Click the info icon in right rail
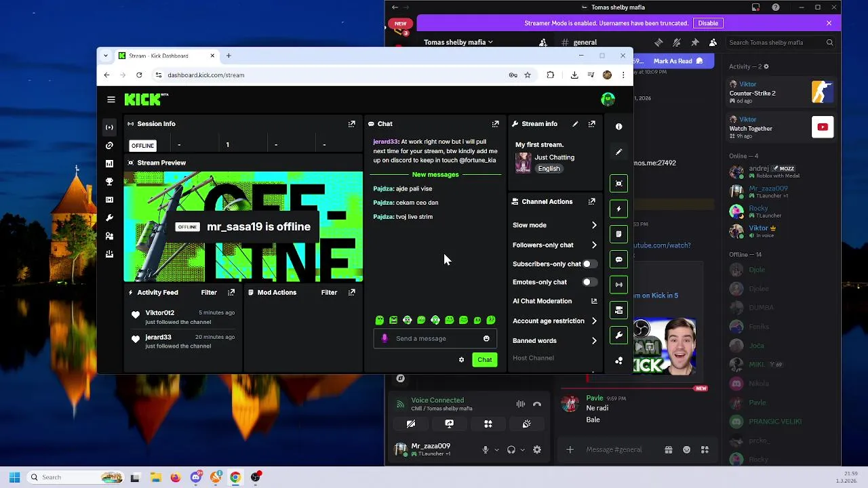 [x=618, y=127]
